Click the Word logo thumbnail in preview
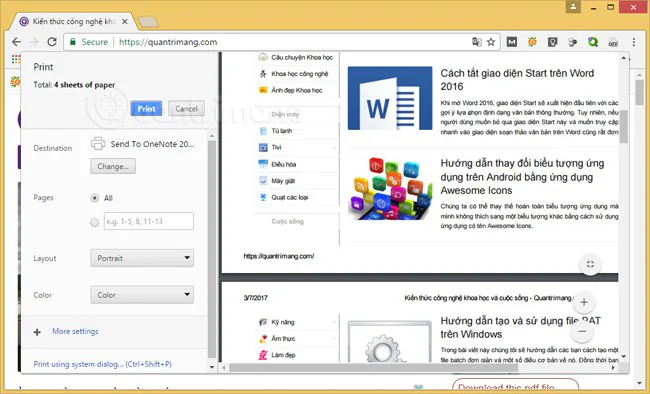Screen dimensions: 650x394 click(390, 98)
